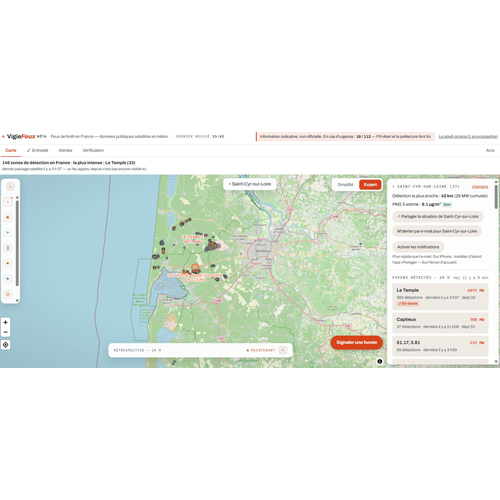This screenshot has width=500, height=500.
Task: Open the Le Temple fire card
Action: click(x=440, y=297)
